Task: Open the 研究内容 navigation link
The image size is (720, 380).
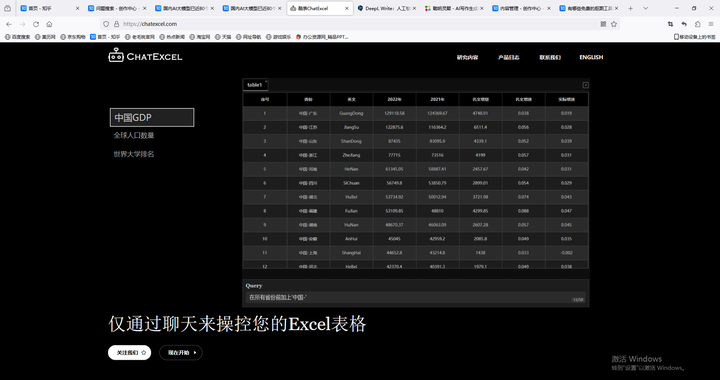Action: click(x=467, y=57)
